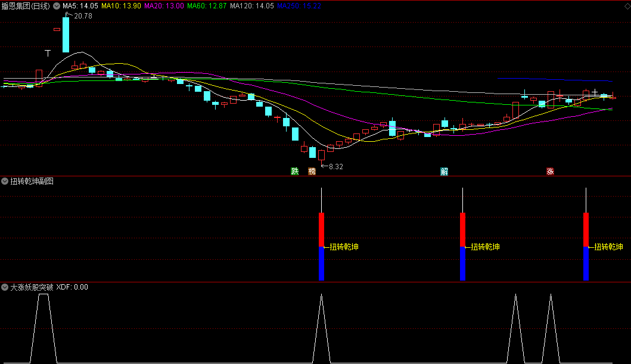
Task: Click the diamond icon at chart corner
Action: click(x=627, y=7)
